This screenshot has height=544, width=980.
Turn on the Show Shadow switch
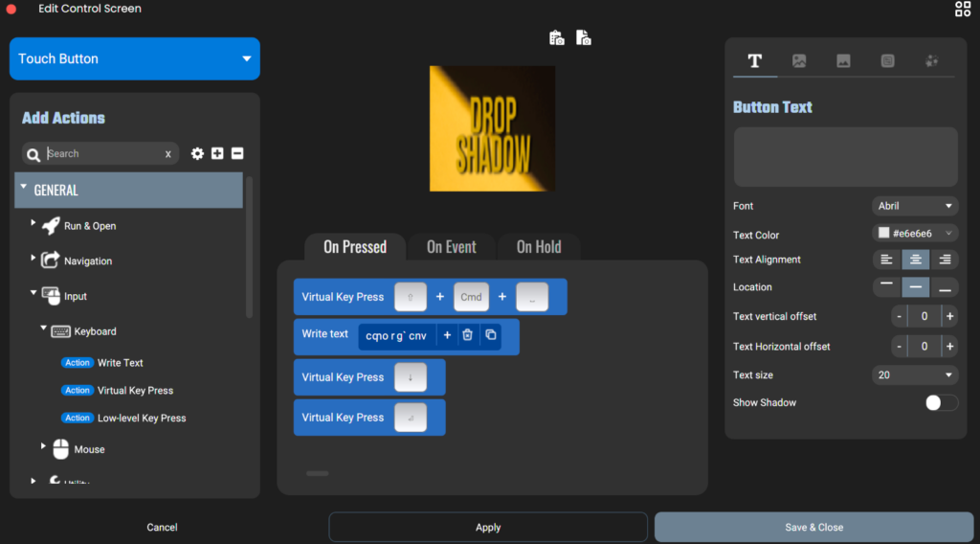pos(941,403)
